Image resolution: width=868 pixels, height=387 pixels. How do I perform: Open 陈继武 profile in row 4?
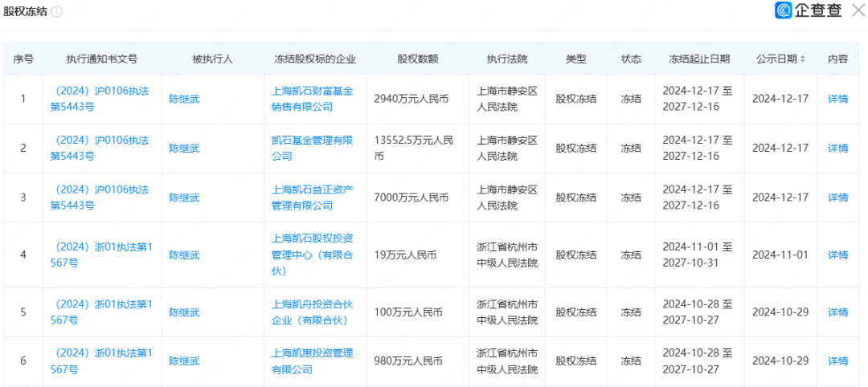coord(184,255)
